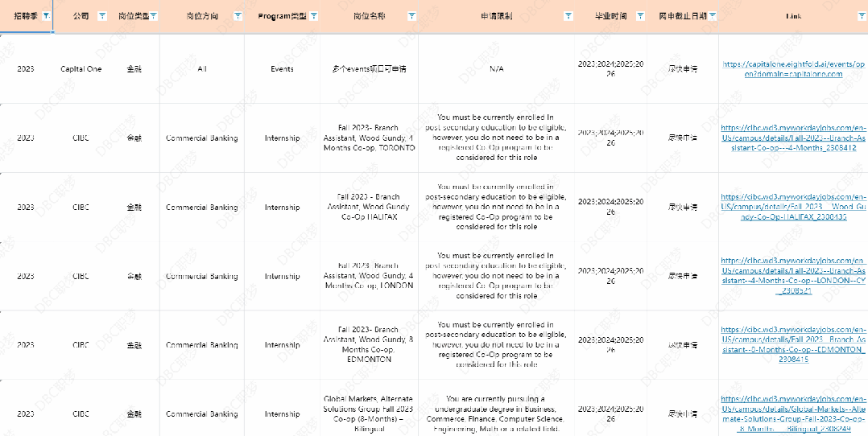This screenshot has height=436, width=868.
Task: Select 尽快申请 deadline cell in Edmonton row
Action: coord(683,344)
